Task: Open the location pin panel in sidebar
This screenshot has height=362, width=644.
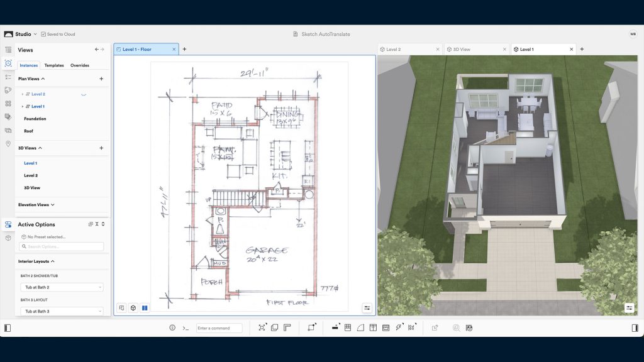Action: click(x=8, y=144)
